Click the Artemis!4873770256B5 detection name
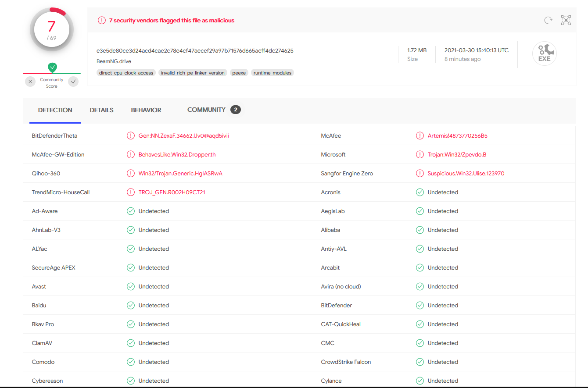The image size is (588, 388). point(458,136)
